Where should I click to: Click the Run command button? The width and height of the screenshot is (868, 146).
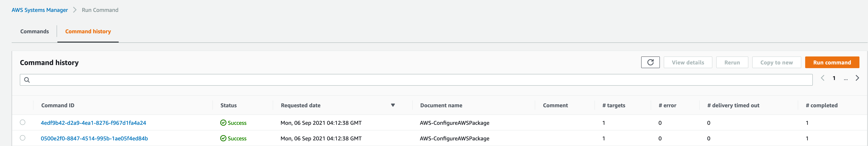click(832, 62)
